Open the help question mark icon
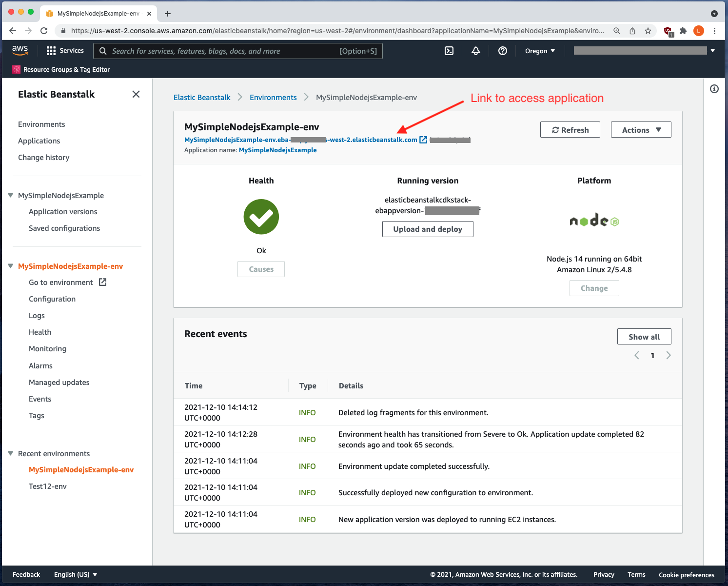This screenshot has height=586, width=728. (x=503, y=51)
